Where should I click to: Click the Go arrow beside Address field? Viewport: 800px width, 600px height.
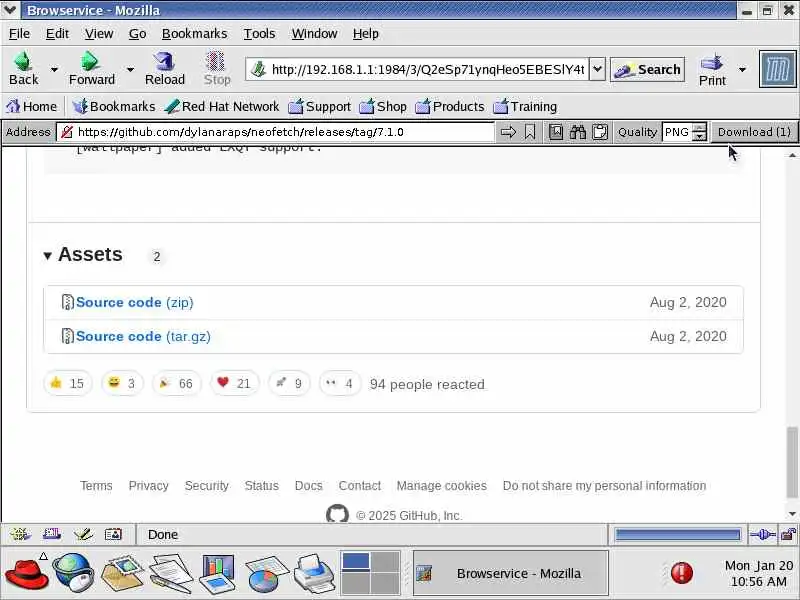tap(508, 132)
